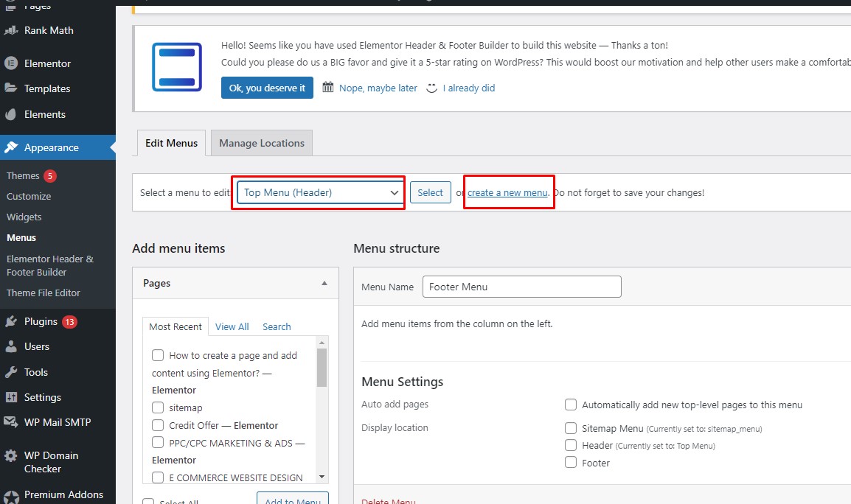The width and height of the screenshot is (851, 504).
Task: Enable automatically add new top-level pages
Action: [571, 405]
